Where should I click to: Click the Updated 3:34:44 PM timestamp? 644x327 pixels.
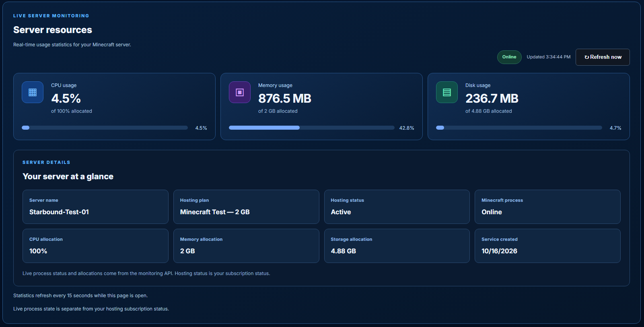point(549,57)
